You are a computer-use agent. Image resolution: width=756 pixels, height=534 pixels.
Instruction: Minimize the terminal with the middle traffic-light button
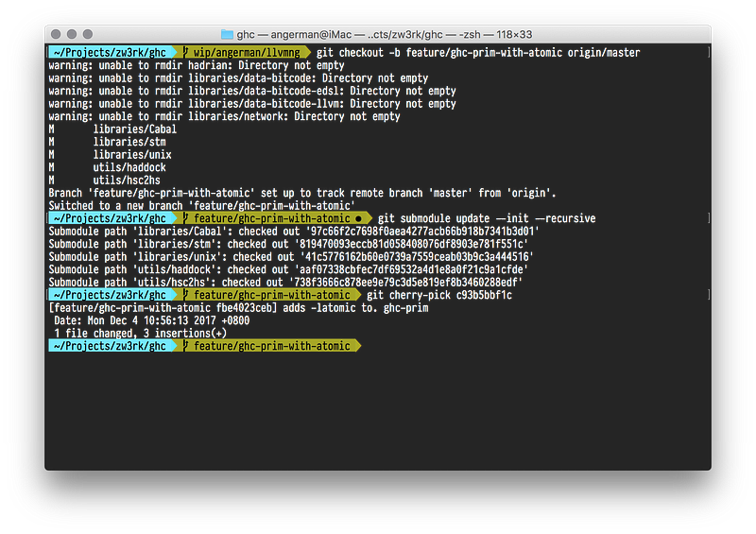coord(72,34)
